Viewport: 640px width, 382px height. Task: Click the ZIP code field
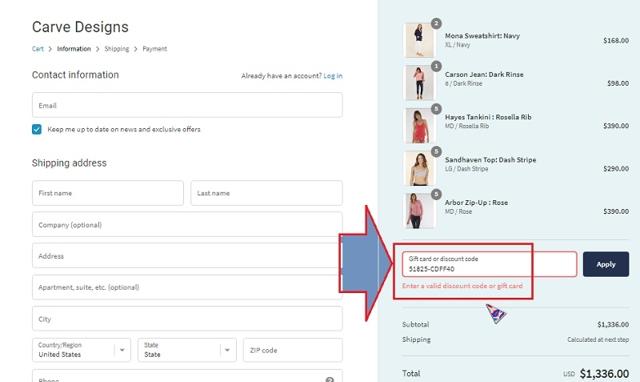pos(293,350)
